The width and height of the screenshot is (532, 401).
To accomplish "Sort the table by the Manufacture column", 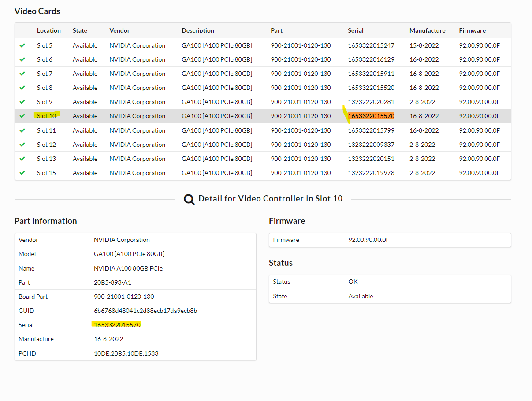I will click(x=427, y=30).
